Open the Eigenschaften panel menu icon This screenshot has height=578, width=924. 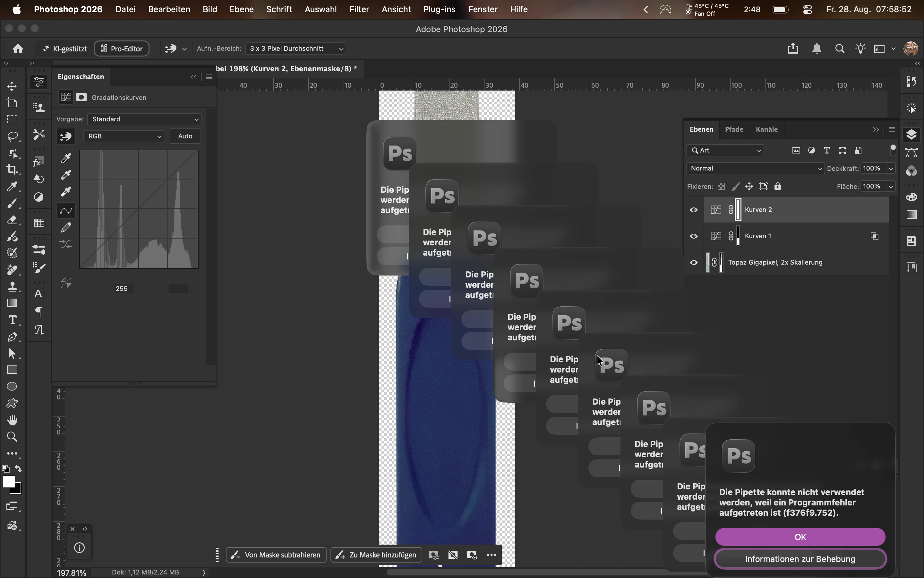click(x=209, y=77)
